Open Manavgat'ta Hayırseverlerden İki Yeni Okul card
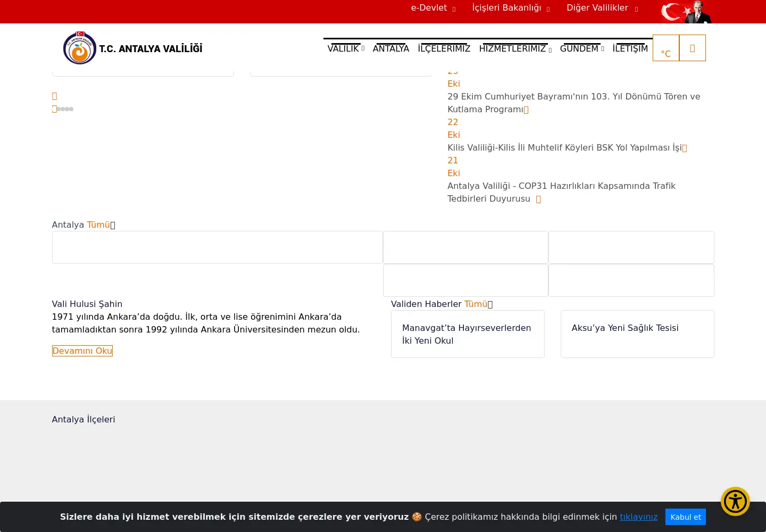This screenshot has width=766, height=532. (x=468, y=334)
